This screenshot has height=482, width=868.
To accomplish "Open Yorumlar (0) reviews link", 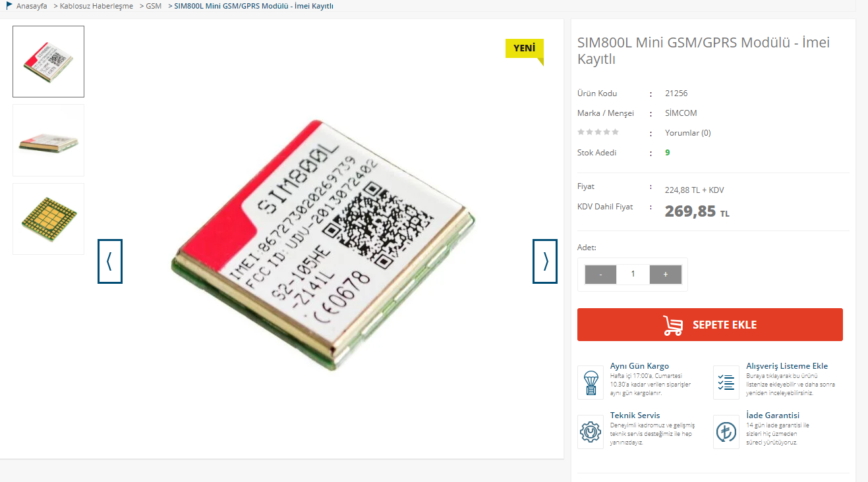I will pos(688,132).
